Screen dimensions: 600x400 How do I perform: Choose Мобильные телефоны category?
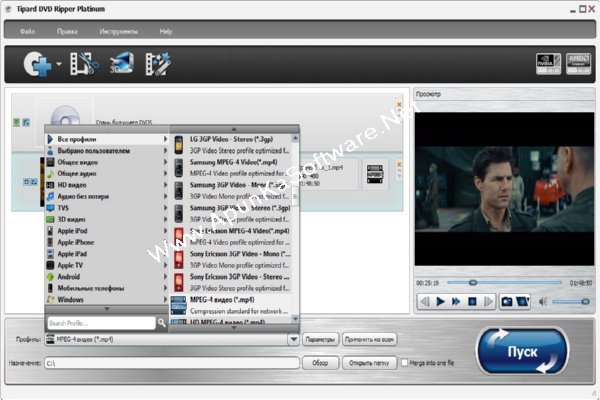tap(107, 288)
